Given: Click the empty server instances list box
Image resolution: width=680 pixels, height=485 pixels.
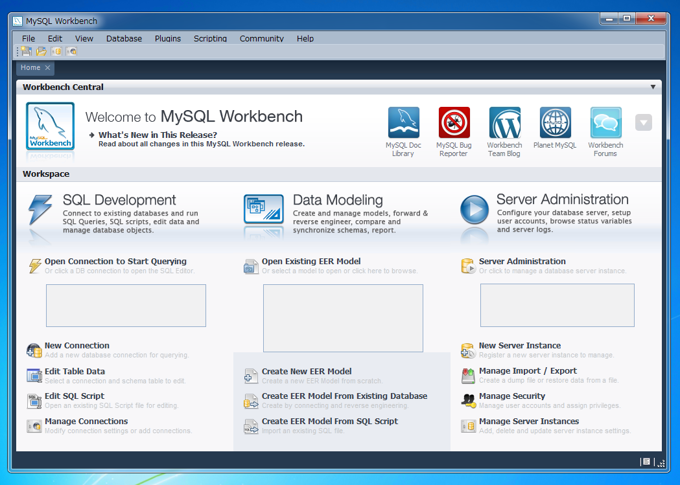Looking at the screenshot, I should (557, 305).
